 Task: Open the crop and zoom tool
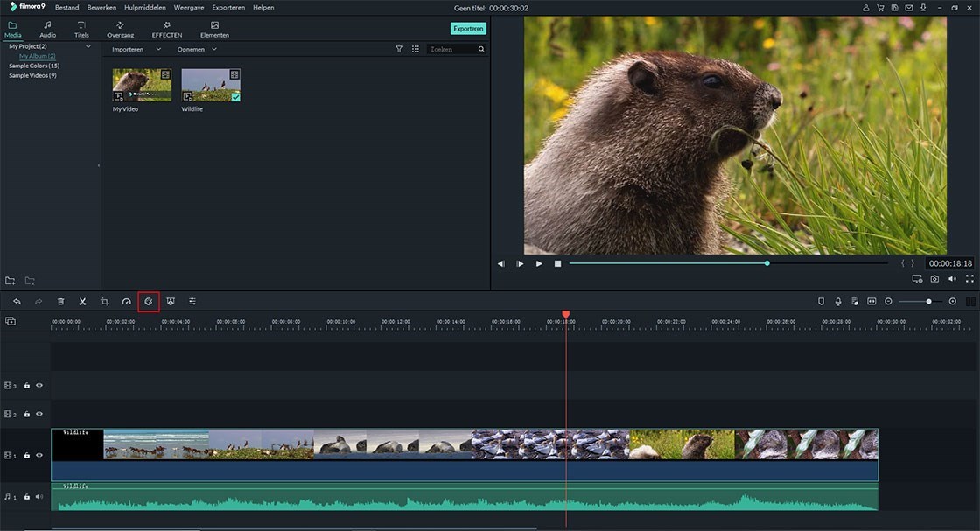[x=104, y=302]
